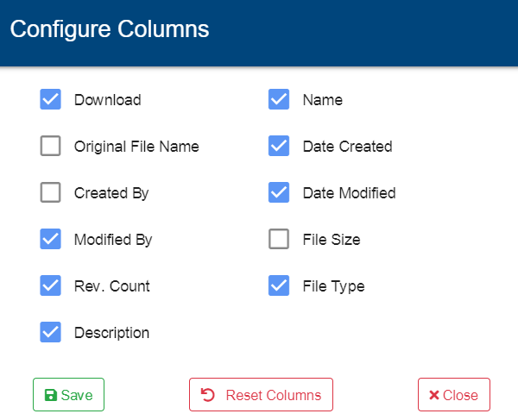This screenshot has height=420, width=518.
Task: Click the Reset Columns button
Action: 261,395
